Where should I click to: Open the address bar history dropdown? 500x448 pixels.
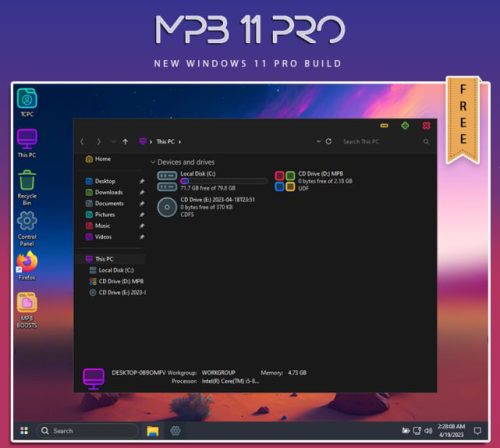point(319,141)
